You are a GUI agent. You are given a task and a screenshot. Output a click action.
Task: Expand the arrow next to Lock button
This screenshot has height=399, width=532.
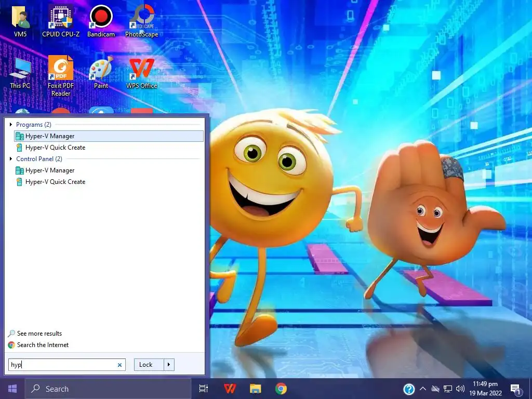click(x=169, y=365)
